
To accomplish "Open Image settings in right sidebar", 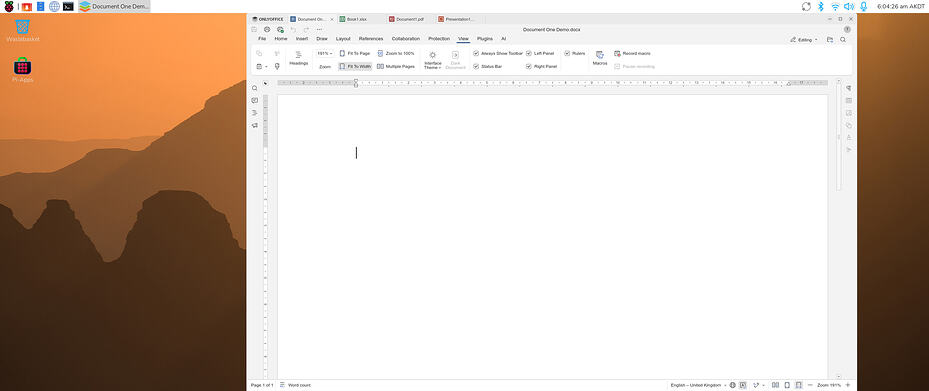I will [x=848, y=113].
